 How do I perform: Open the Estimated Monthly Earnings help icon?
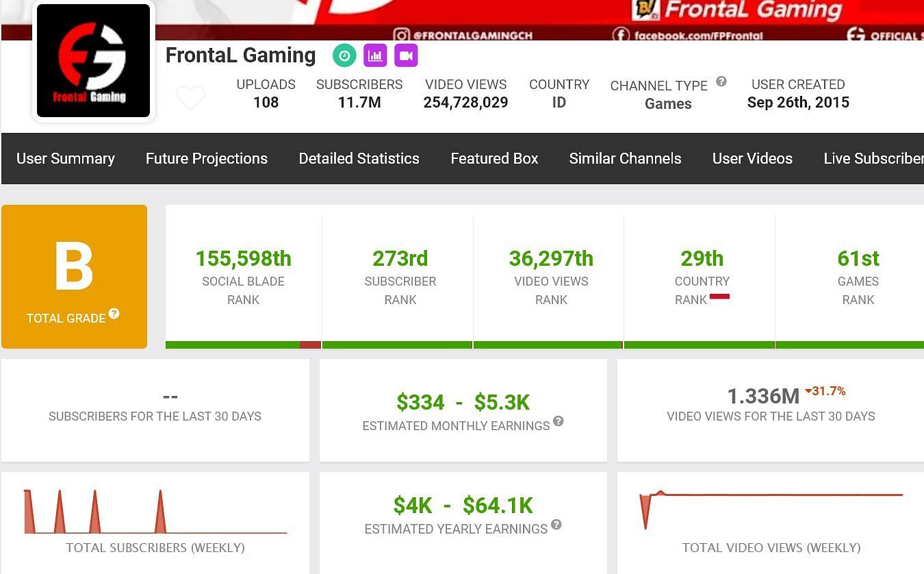click(x=559, y=421)
